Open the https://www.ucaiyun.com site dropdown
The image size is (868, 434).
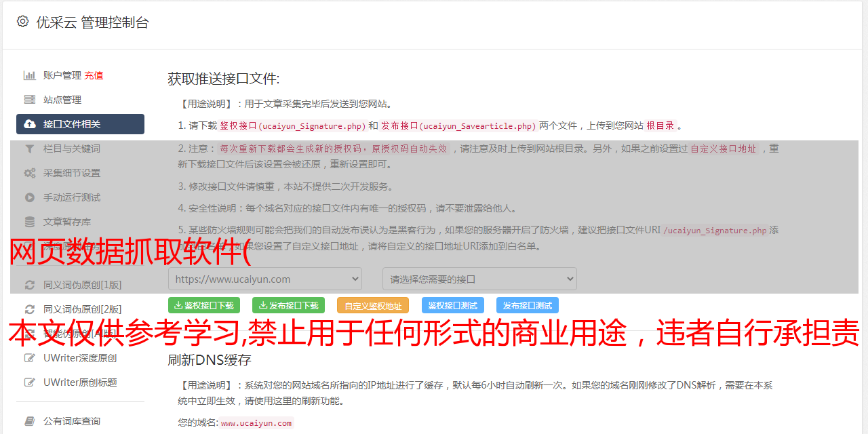(x=265, y=279)
